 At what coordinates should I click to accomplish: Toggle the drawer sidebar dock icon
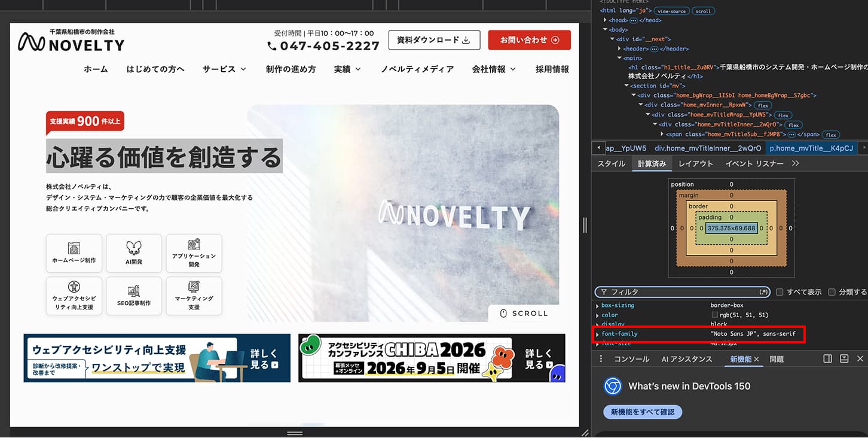pos(827,359)
